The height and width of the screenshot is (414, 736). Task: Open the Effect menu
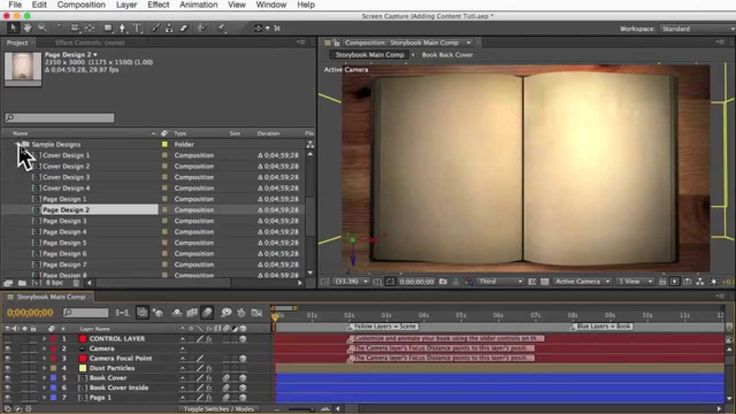pos(158,5)
